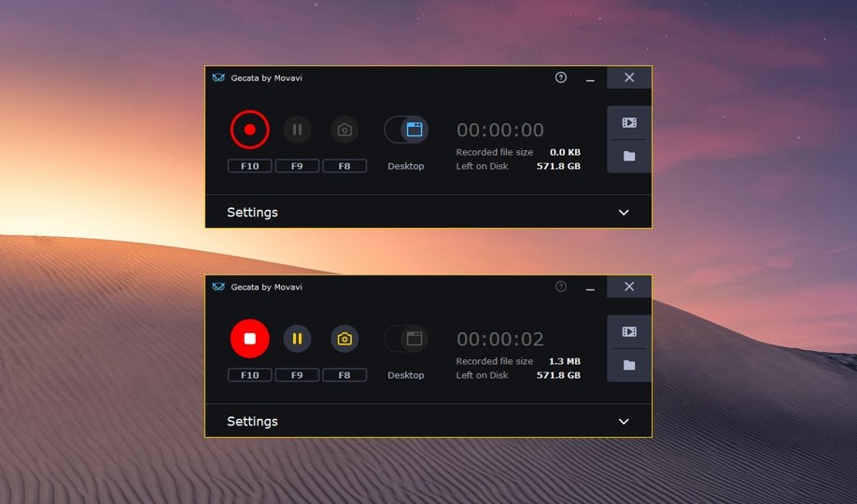Minimize the bottom Gecata window
The width and height of the screenshot is (857, 504).
point(590,287)
